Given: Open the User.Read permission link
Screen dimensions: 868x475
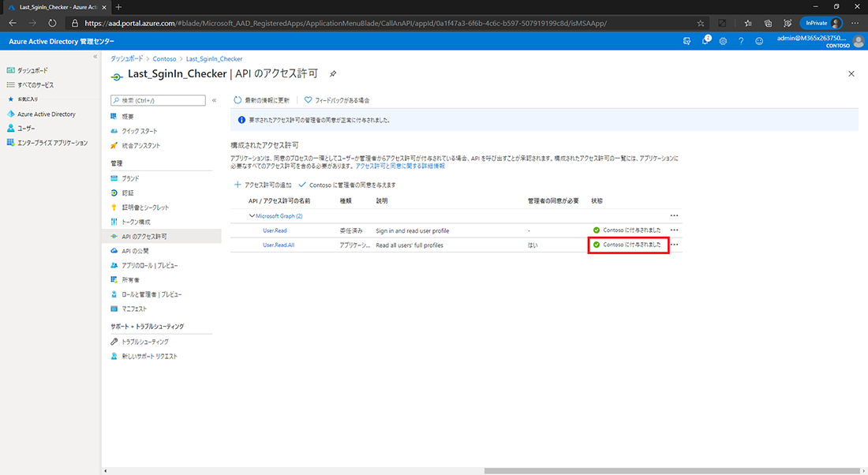Looking at the screenshot, I should coord(275,230).
